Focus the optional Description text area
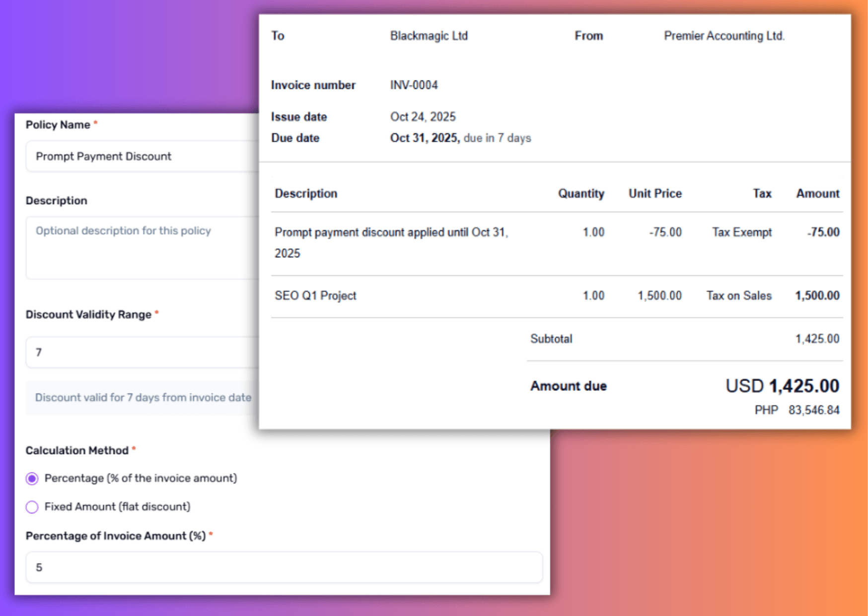 pyautogui.click(x=142, y=247)
